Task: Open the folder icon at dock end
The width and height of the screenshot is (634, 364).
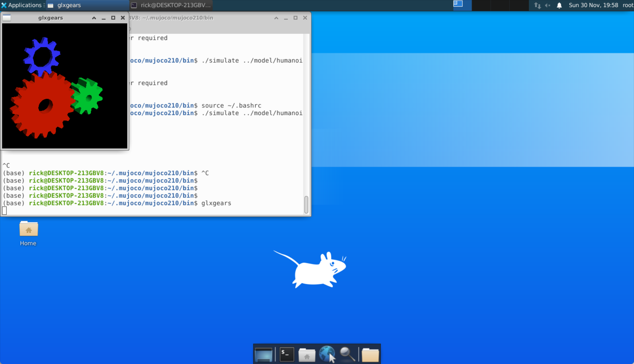Action: (x=370, y=354)
